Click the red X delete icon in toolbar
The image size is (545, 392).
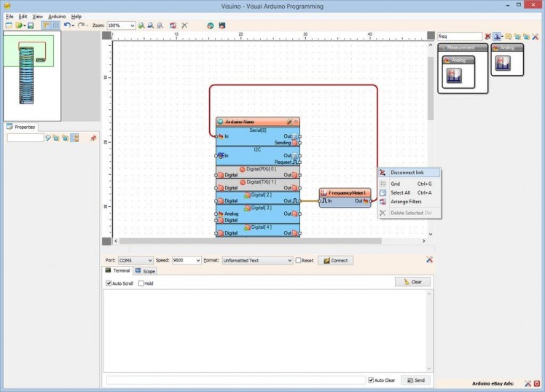coord(184,26)
